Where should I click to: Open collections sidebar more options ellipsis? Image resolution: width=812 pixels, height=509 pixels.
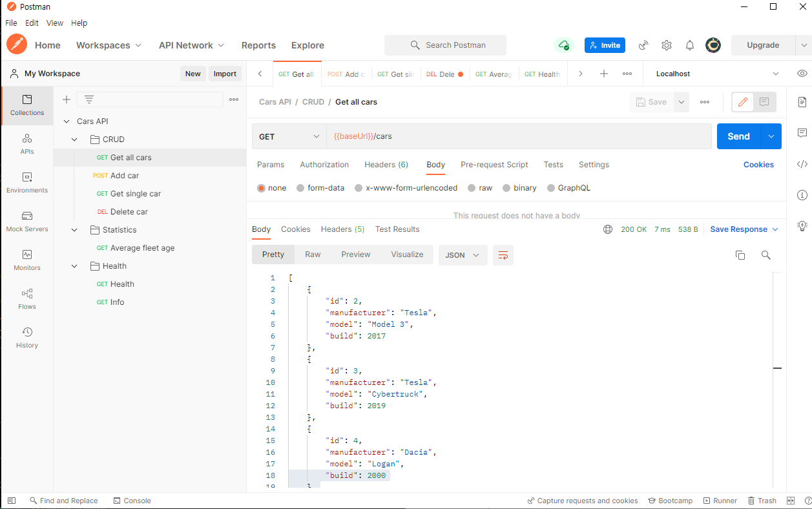tap(234, 99)
